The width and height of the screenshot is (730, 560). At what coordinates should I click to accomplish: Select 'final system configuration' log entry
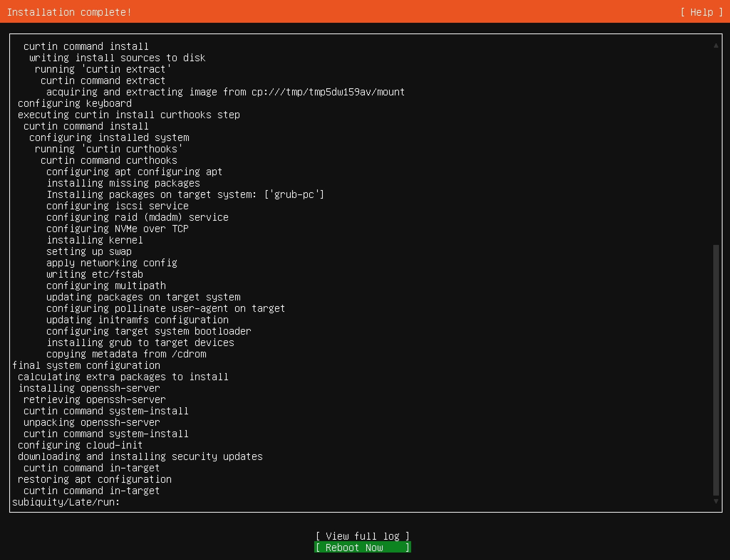[86, 365]
